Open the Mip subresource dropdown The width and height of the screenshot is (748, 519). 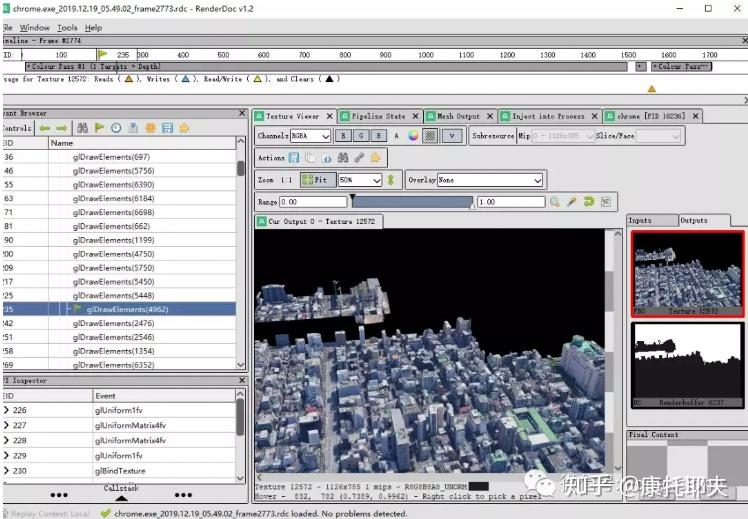(x=563, y=136)
